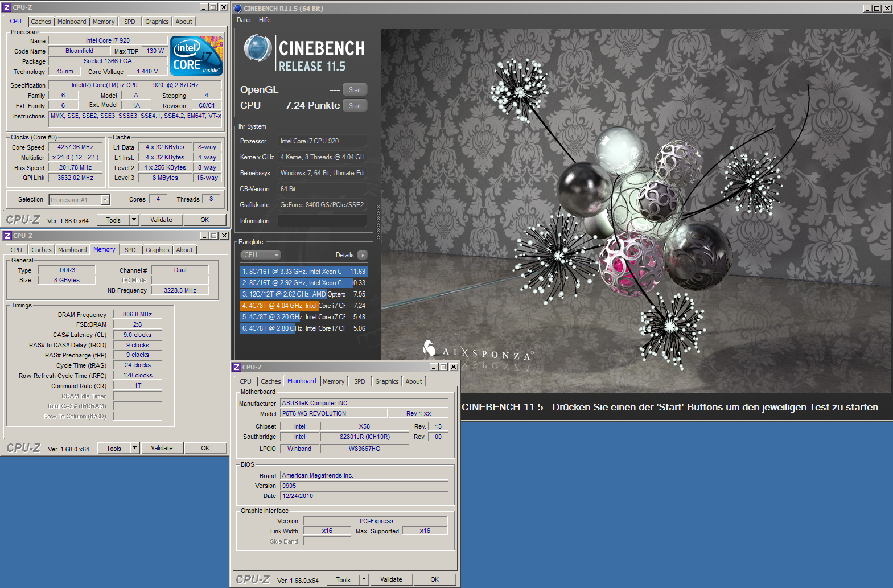Click the Name field Intel Core i7 920
This screenshot has height=588, width=893.
pyautogui.click(x=108, y=40)
